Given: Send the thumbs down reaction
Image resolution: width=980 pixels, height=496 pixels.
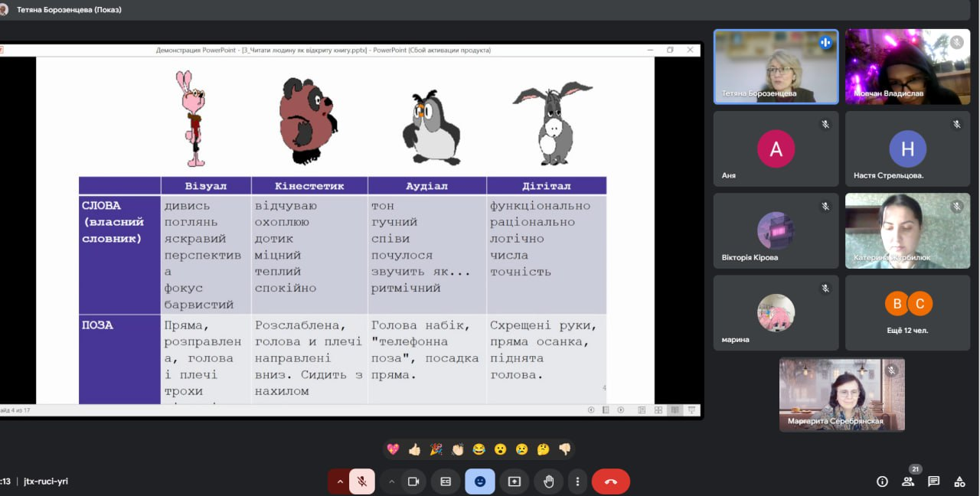Looking at the screenshot, I should coord(564,449).
